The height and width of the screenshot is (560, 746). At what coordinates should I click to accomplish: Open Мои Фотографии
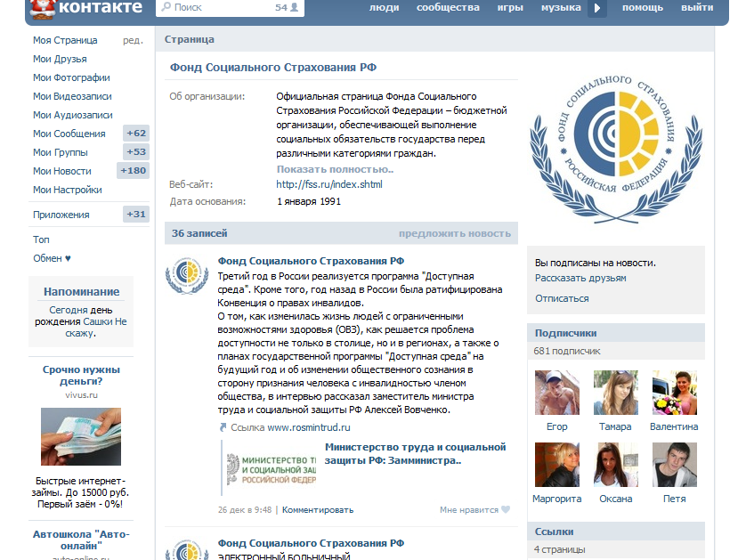71,77
